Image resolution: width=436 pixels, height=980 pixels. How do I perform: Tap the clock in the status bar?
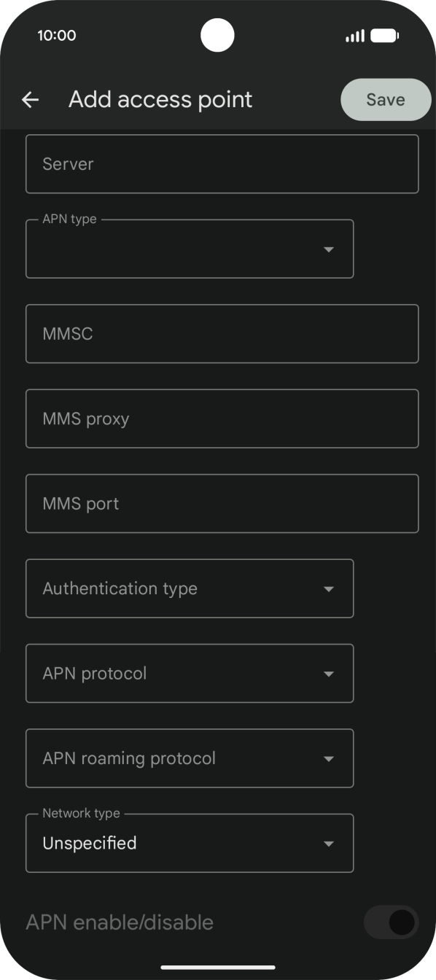click(58, 35)
